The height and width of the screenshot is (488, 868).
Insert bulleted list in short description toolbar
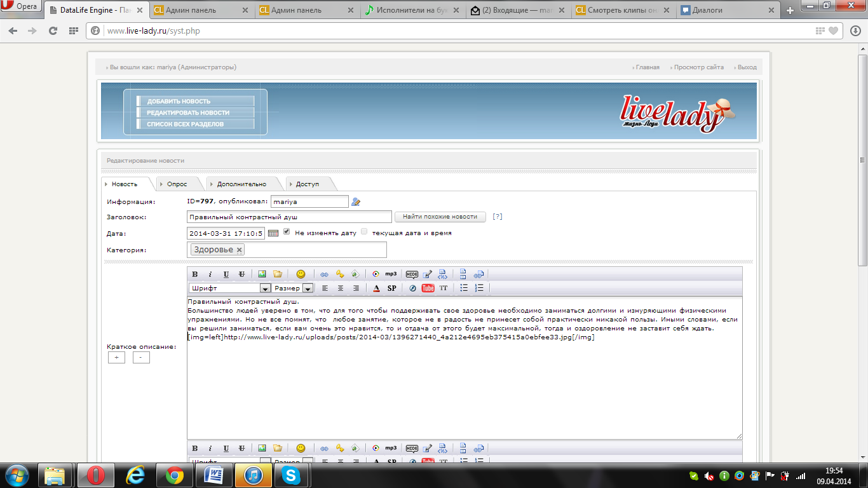click(464, 288)
